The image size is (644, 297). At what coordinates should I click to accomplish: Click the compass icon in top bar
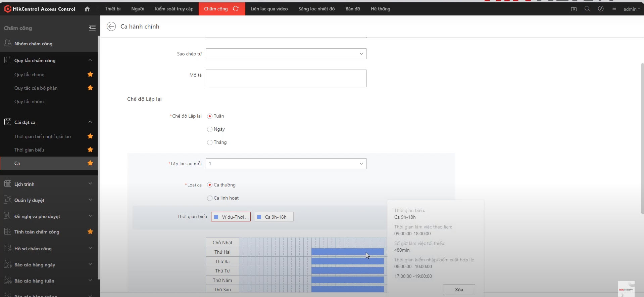[x=601, y=9]
